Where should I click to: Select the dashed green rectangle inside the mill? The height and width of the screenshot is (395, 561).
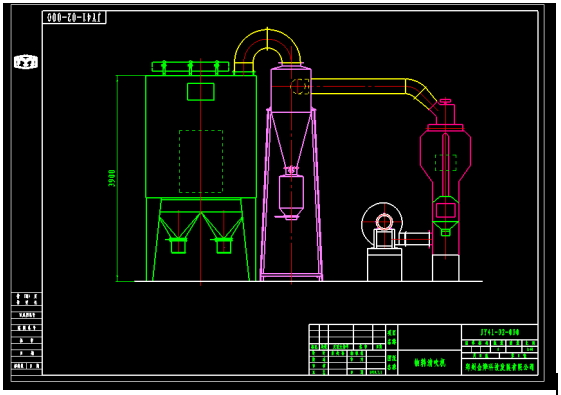click(446, 163)
